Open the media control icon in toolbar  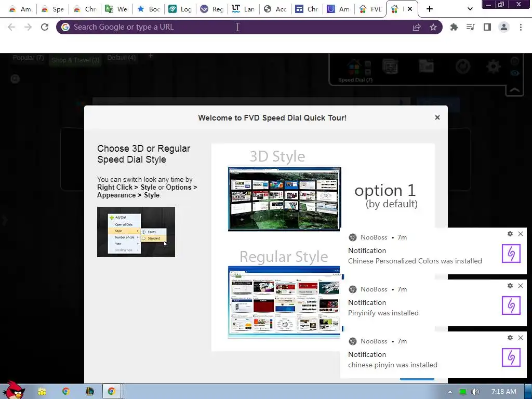coord(470,27)
